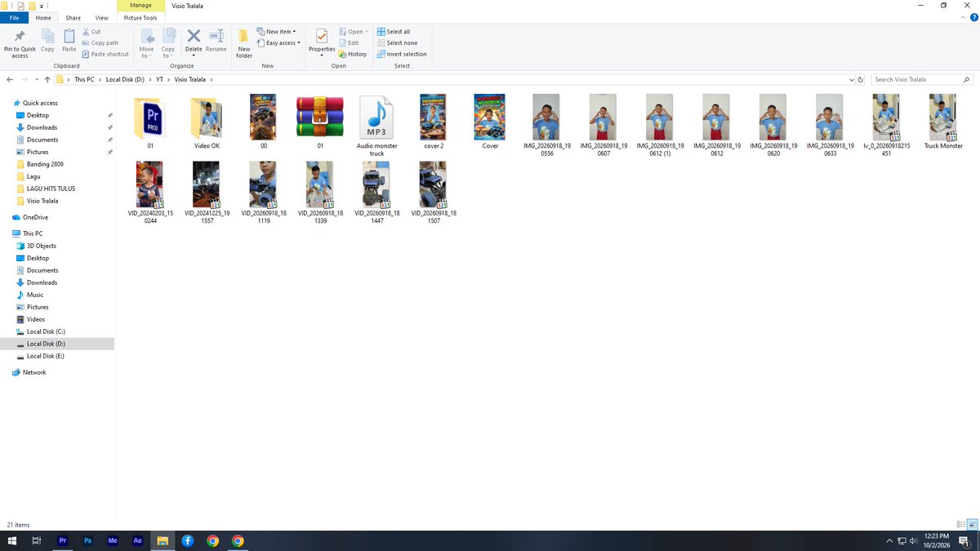This screenshot has width=980, height=551.
Task: Switch to the Share ribbon tab
Action: 73,17
